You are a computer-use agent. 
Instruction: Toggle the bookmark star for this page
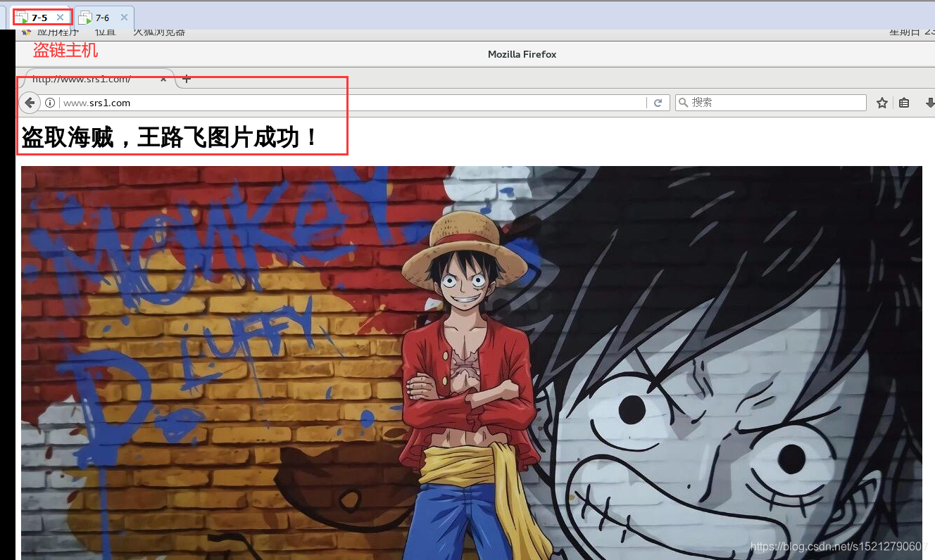[882, 103]
